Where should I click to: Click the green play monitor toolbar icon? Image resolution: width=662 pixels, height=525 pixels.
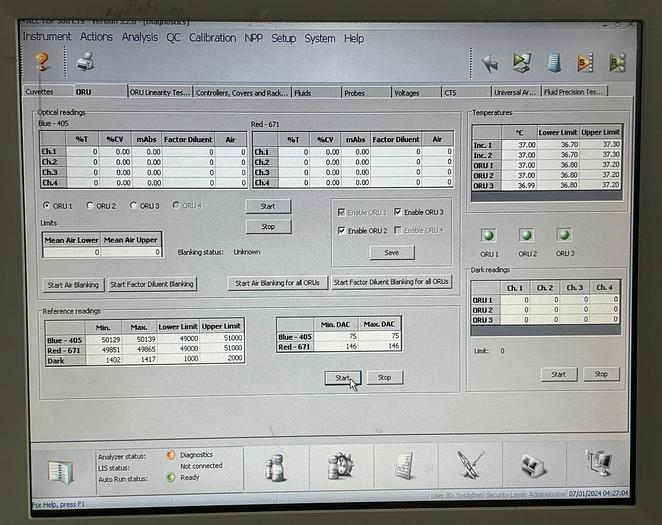tap(522, 62)
